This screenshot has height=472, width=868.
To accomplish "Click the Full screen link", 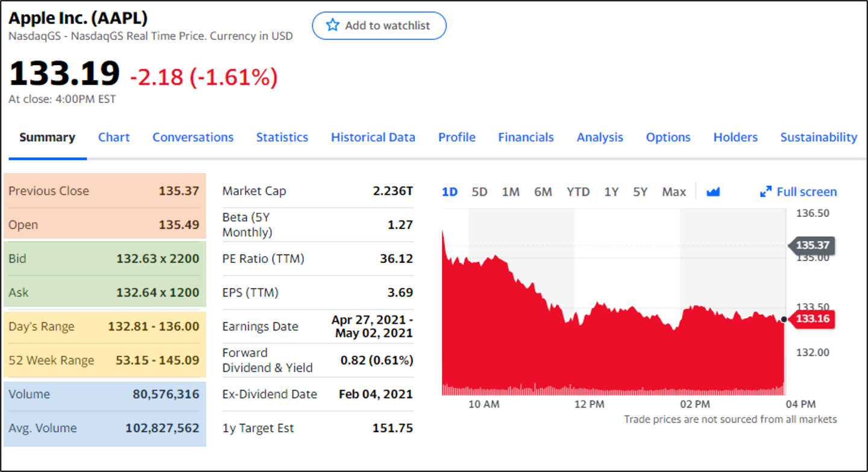I will [799, 192].
